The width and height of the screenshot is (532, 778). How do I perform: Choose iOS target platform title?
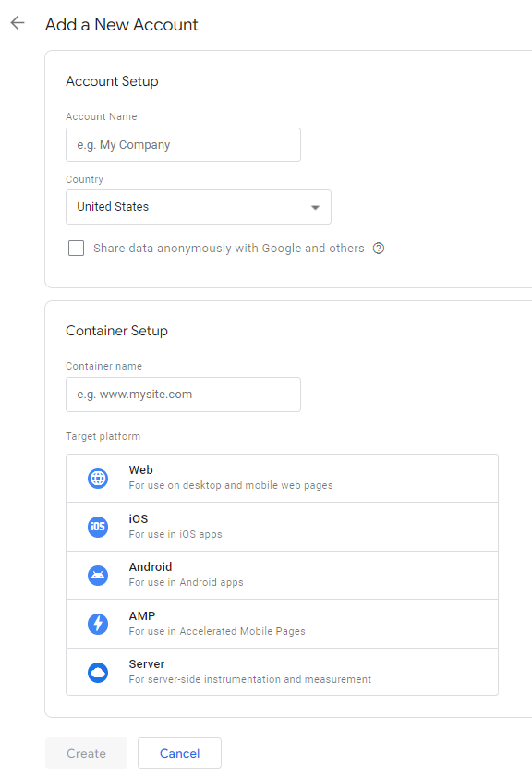point(139,518)
